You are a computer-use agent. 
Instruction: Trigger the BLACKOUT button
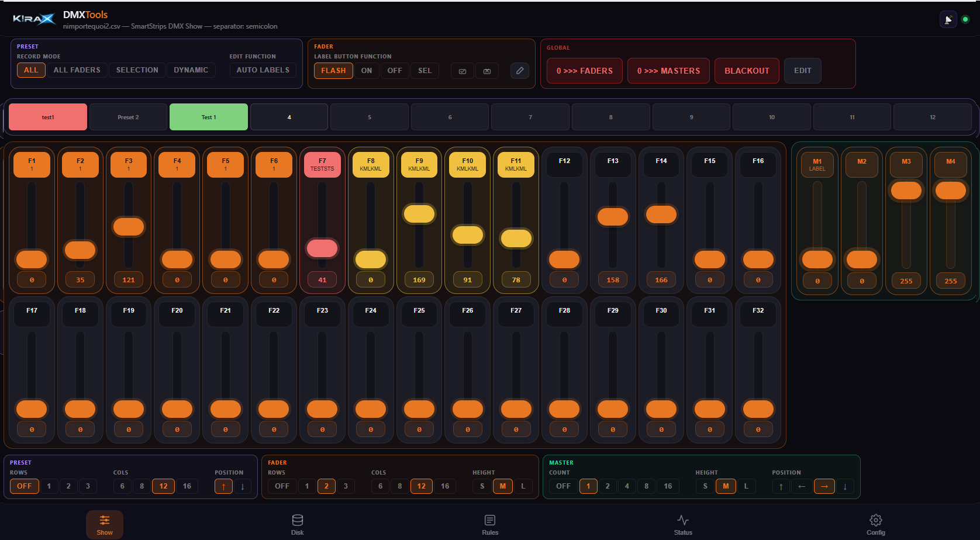[x=747, y=71]
